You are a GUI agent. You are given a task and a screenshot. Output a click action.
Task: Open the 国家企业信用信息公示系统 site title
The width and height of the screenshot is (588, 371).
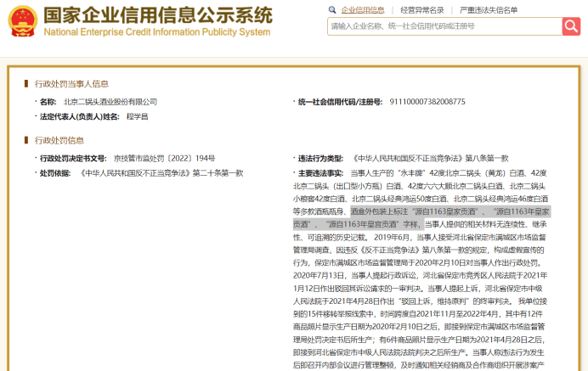point(158,15)
